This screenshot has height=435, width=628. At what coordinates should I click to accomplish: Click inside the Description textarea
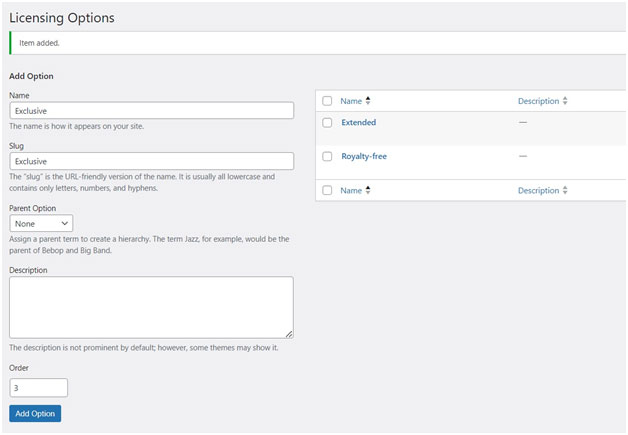(151, 307)
